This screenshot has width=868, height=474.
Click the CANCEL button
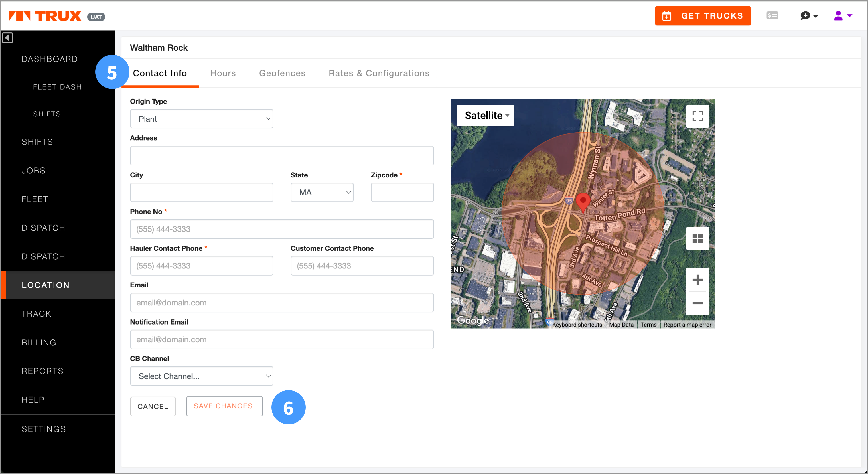coord(153,406)
